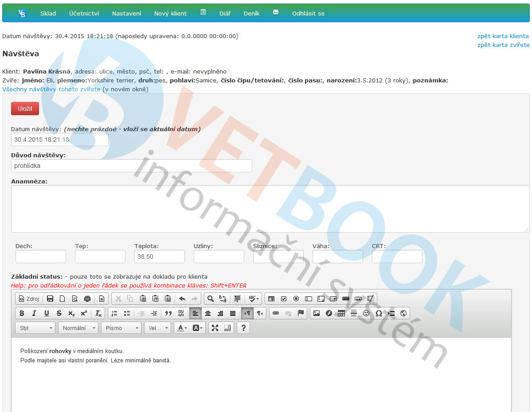532x412 pixels.
Task: Toggle strikethrough formatting
Action: 59,313
